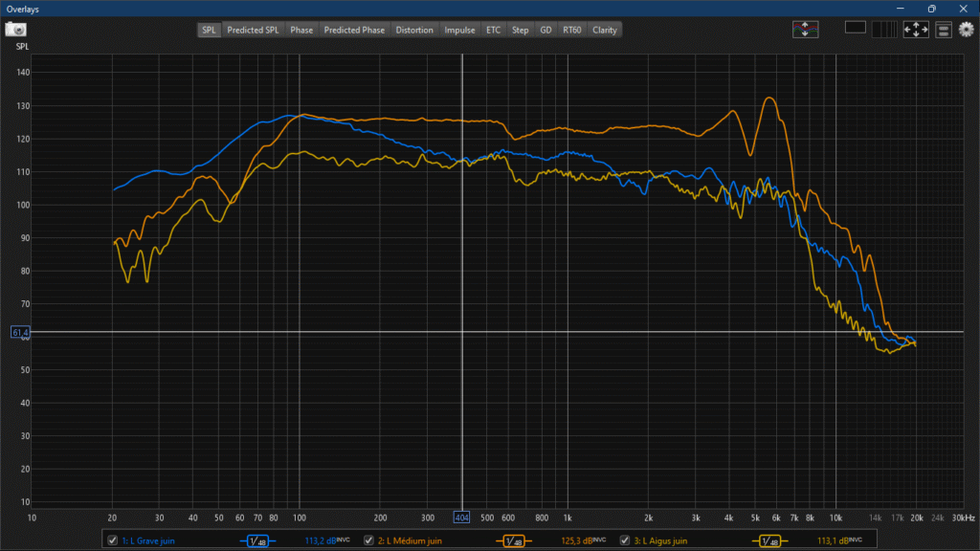
Task: Switch to the Impulse tab
Action: [x=459, y=30]
